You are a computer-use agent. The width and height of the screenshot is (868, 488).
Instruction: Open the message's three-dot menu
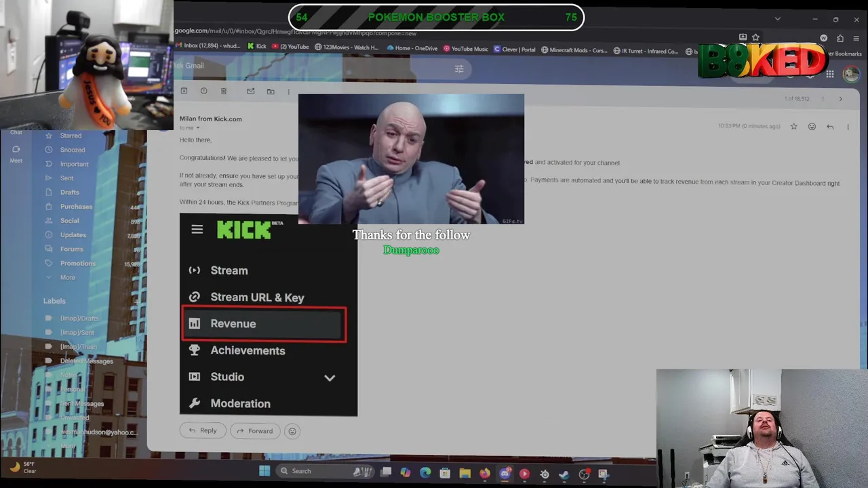click(848, 127)
